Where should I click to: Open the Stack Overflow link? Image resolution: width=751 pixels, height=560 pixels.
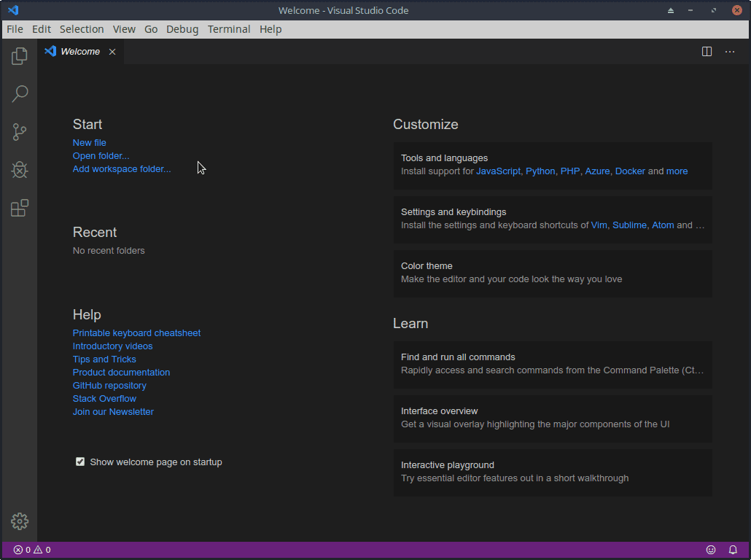tap(104, 399)
